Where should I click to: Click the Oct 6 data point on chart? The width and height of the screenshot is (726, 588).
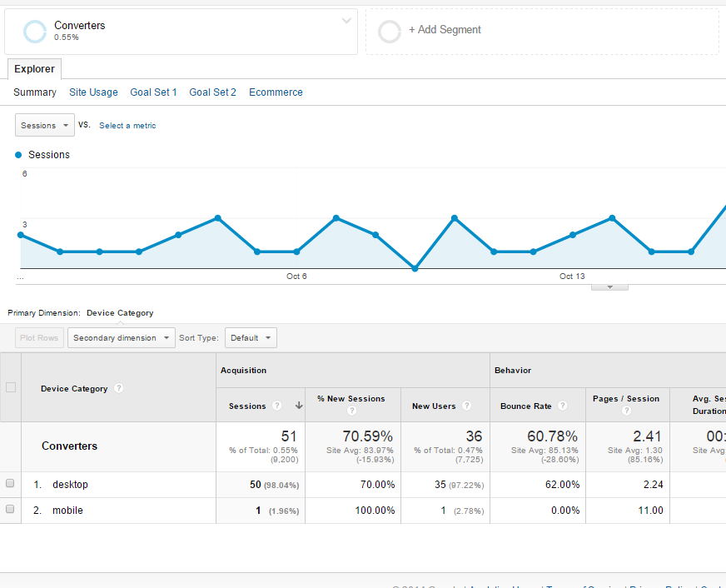296,252
